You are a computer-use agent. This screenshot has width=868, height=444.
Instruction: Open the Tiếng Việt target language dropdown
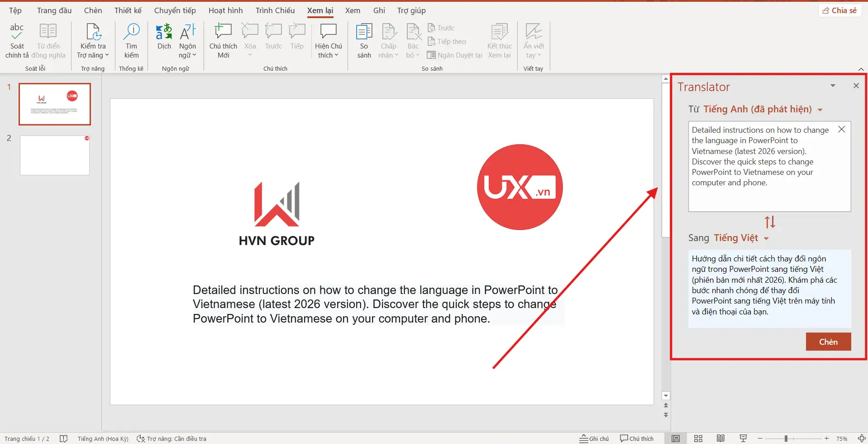point(741,238)
